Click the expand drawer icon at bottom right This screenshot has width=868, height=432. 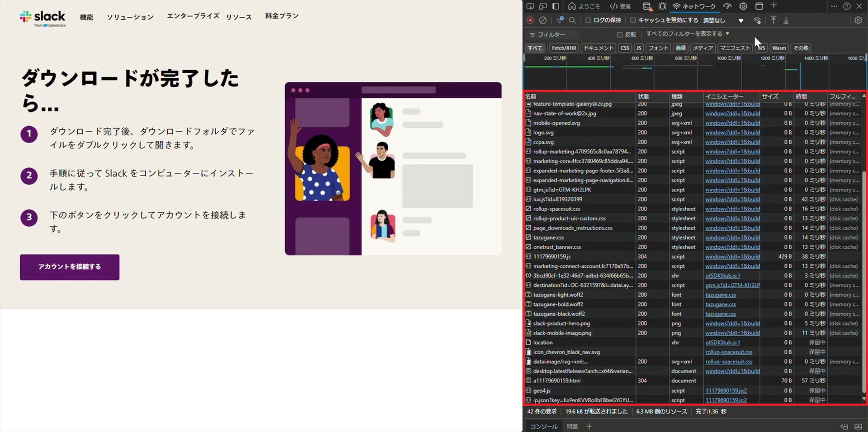click(858, 426)
